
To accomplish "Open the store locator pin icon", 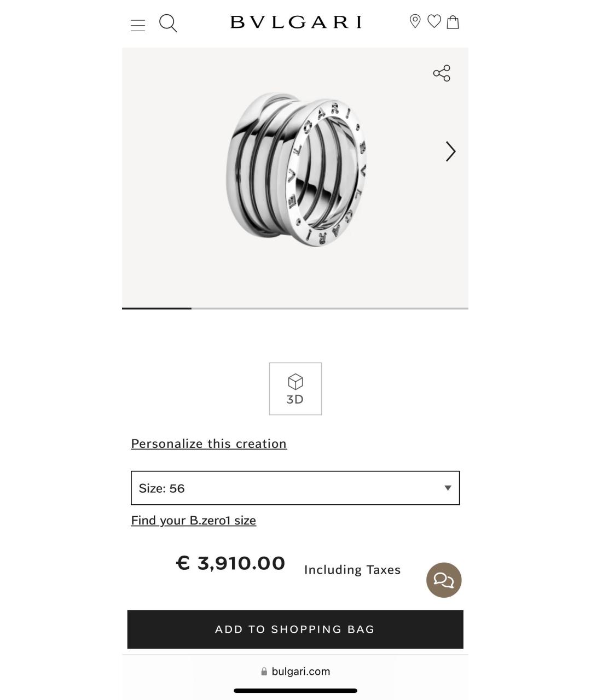I will [x=414, y=21].
